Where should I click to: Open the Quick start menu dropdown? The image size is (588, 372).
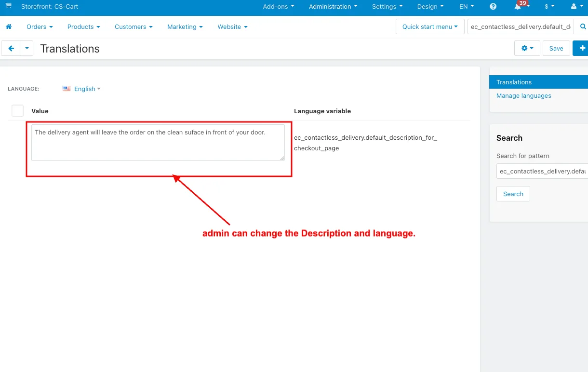[430, 27]
